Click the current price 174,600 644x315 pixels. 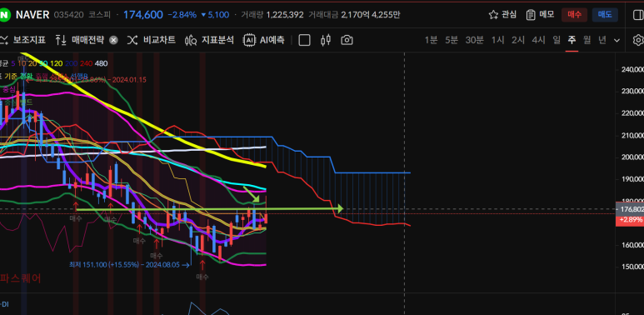143,15
